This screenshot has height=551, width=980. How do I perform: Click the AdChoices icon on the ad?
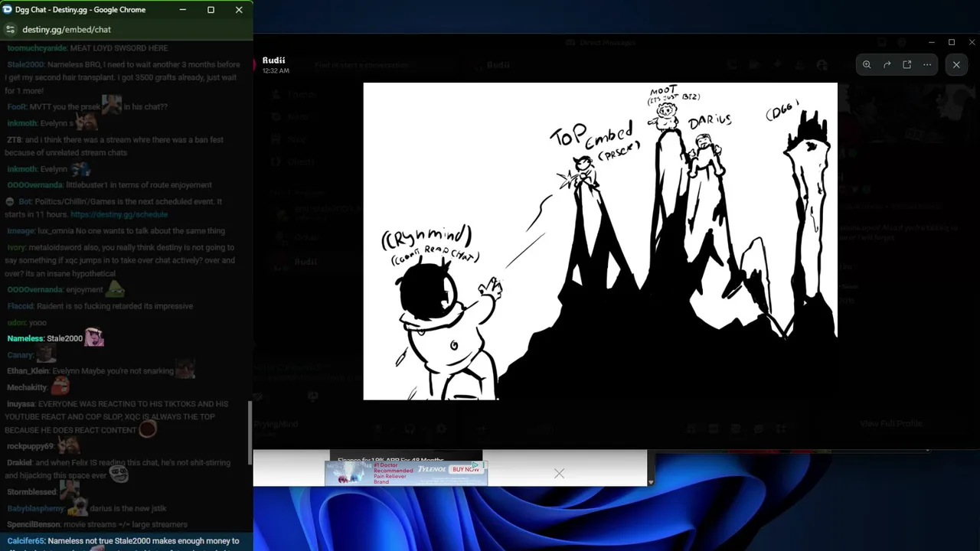coord(475,465)
